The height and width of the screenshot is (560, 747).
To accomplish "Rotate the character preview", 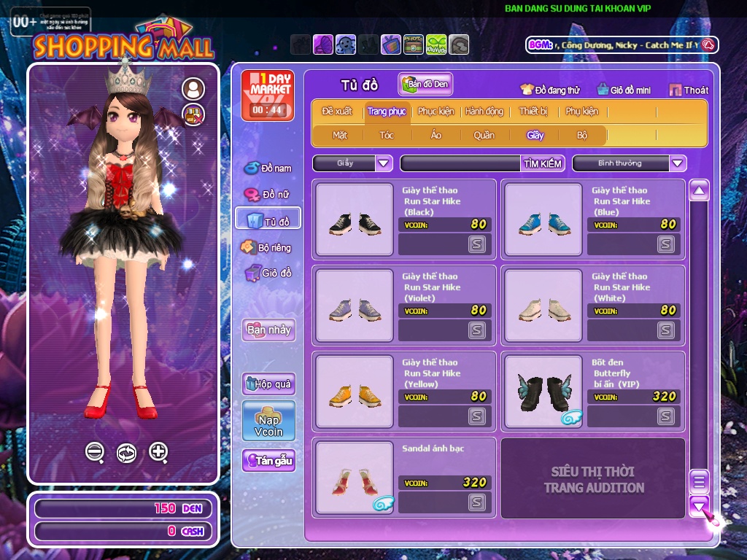I will click(x=126, y=453).
